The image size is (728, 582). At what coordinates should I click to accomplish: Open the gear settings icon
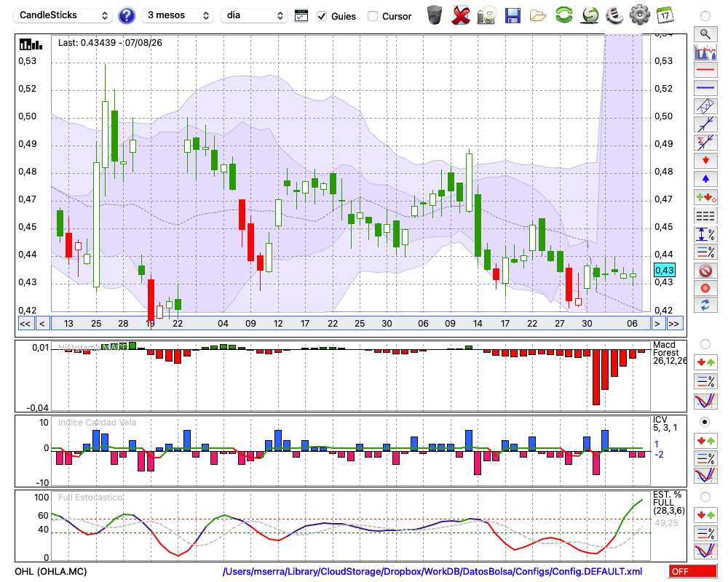click(639, 15)
